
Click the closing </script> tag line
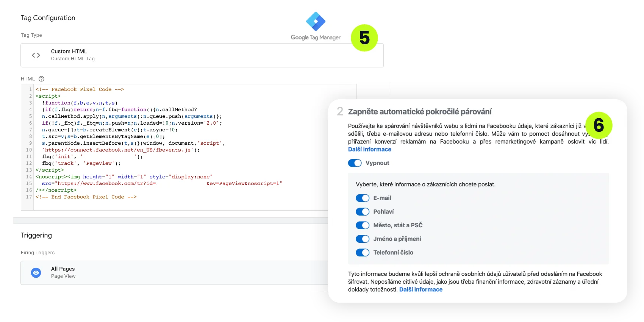coord(50,170)
